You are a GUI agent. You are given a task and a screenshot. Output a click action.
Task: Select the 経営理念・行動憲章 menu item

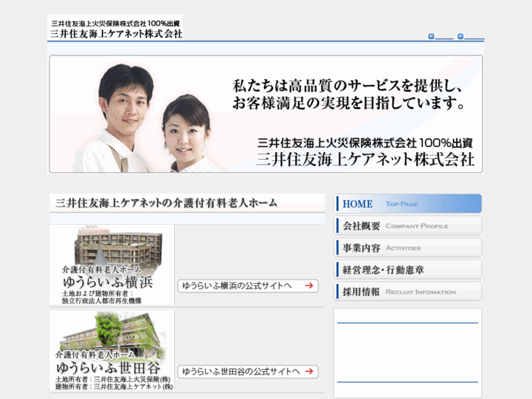click(408, 269)
